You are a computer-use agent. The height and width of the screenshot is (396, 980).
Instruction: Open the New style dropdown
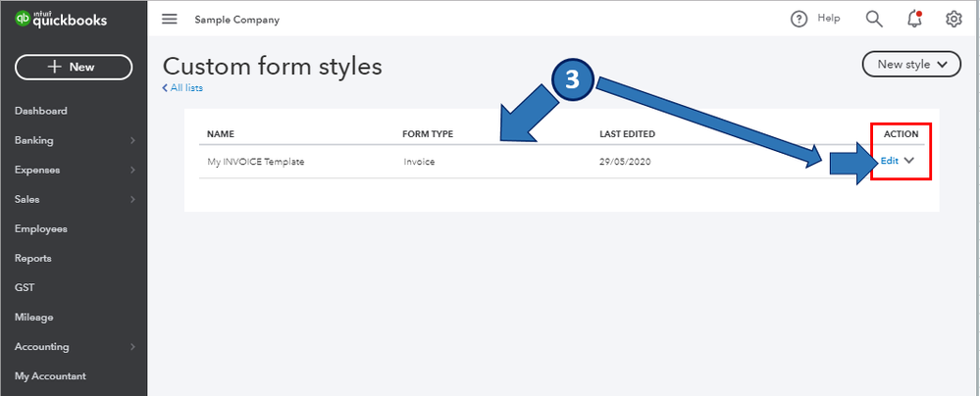click(910, 65)
